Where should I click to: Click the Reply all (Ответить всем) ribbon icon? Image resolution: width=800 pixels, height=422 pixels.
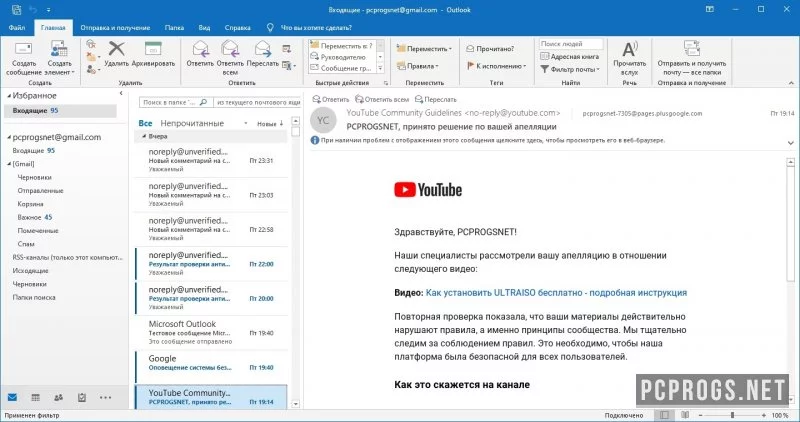[230, 49]
